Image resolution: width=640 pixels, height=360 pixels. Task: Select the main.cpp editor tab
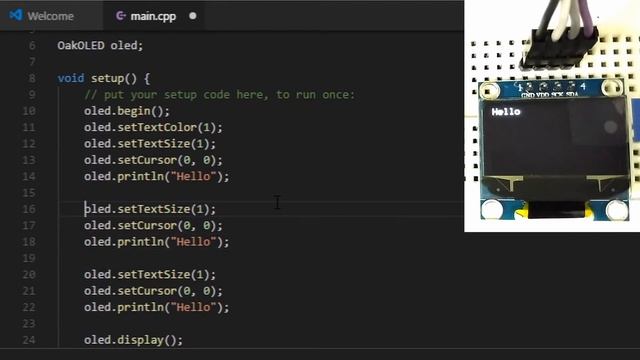154,16
